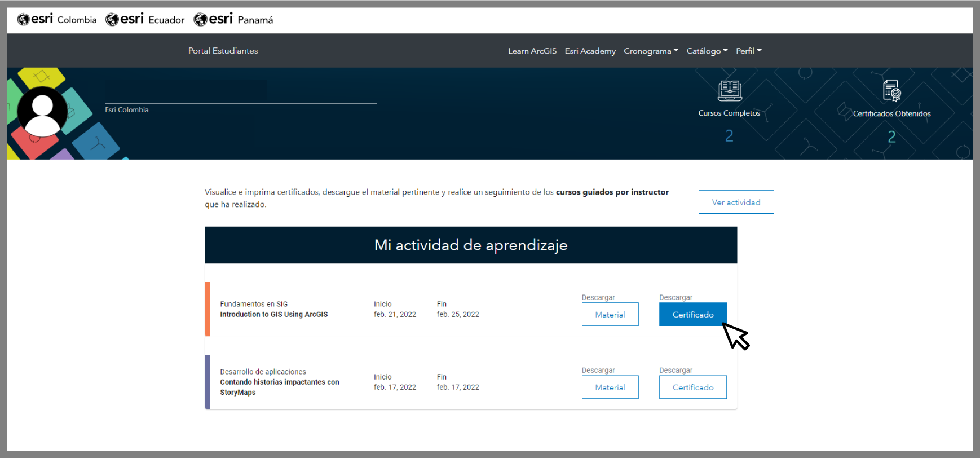The image size is (980, 458).
Task: Expand the Catálogo dropdown menu
Action: click(x=707, y=51)
